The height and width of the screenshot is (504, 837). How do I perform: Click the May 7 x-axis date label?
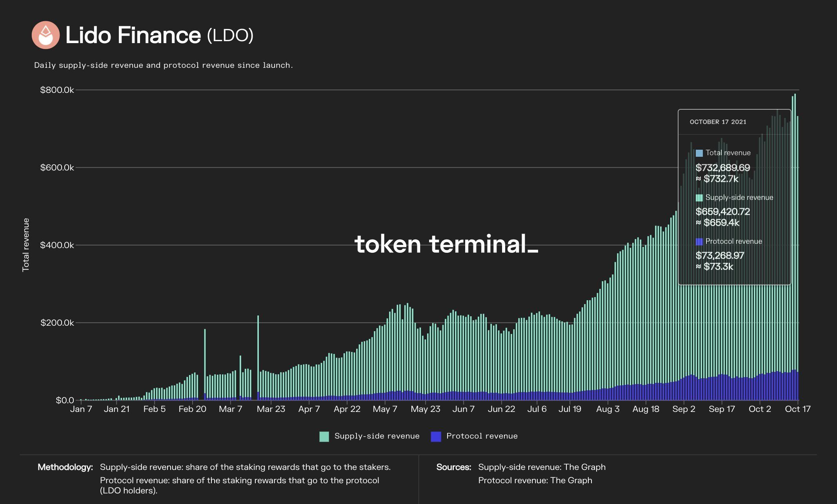[x=385, y=409]
